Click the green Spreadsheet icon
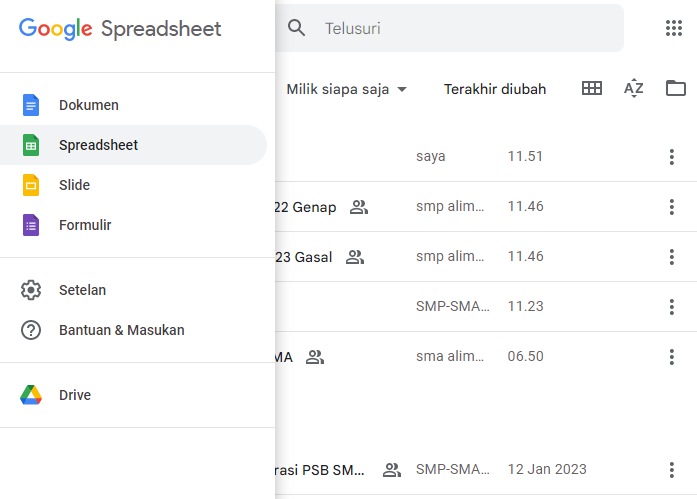 pyautogui.click(x=31, y=145)
